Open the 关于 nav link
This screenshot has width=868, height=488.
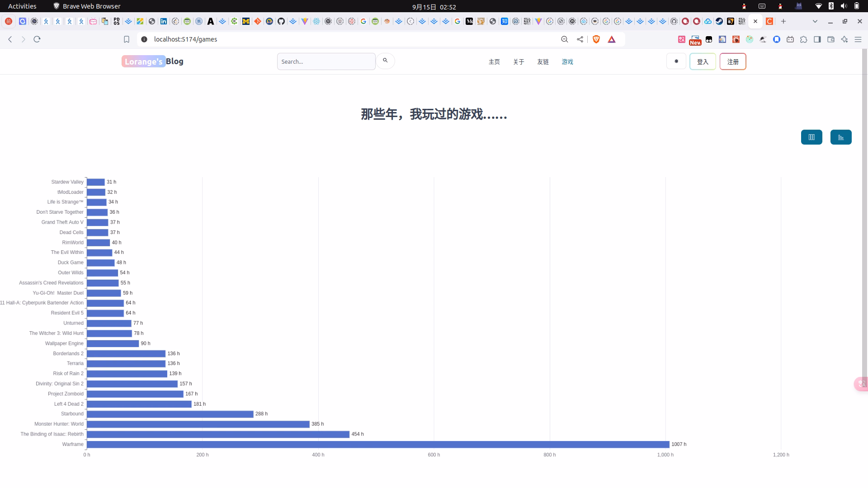coord(519,62)
